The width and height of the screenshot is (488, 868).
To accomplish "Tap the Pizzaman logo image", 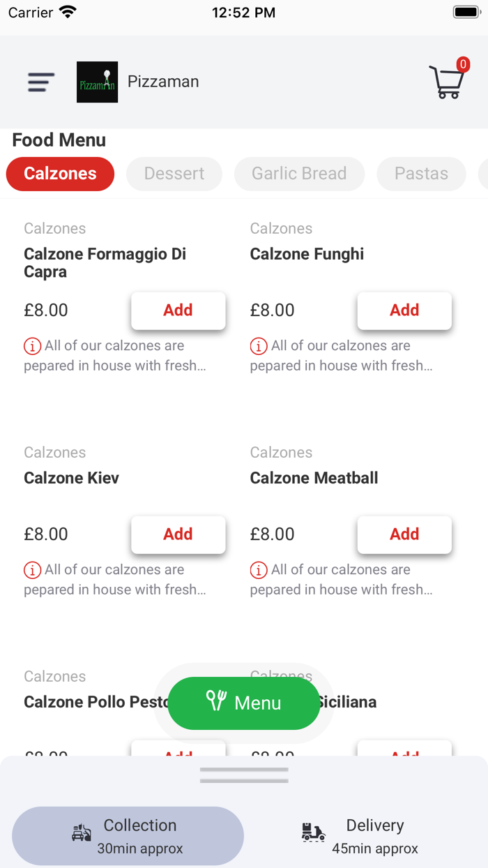I will coord(97,82).
